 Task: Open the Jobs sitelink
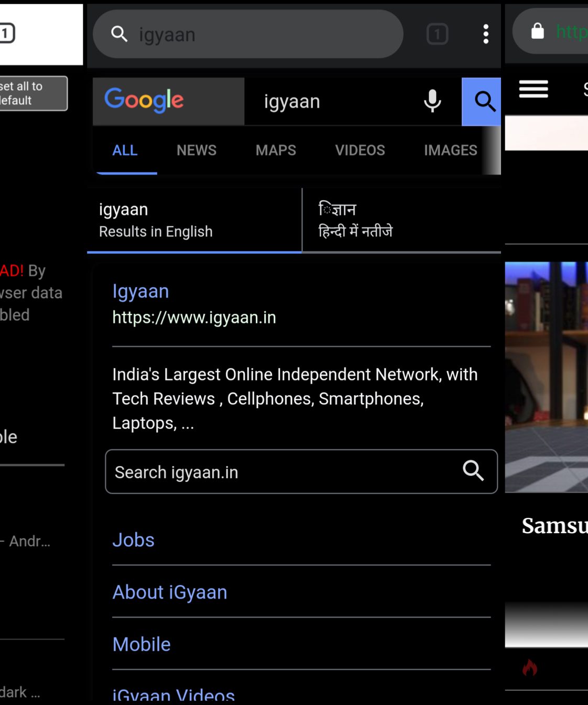point(134,540)
